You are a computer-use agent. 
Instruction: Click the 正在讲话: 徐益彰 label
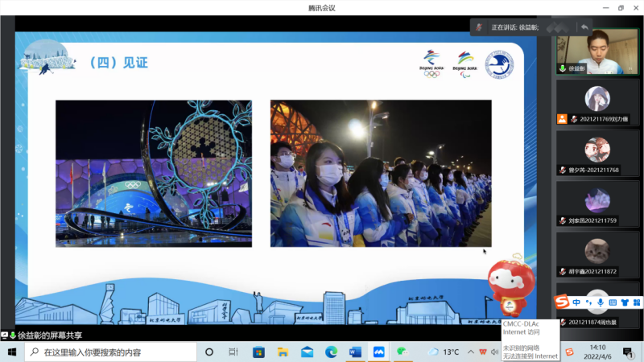(x=515, y=27)
